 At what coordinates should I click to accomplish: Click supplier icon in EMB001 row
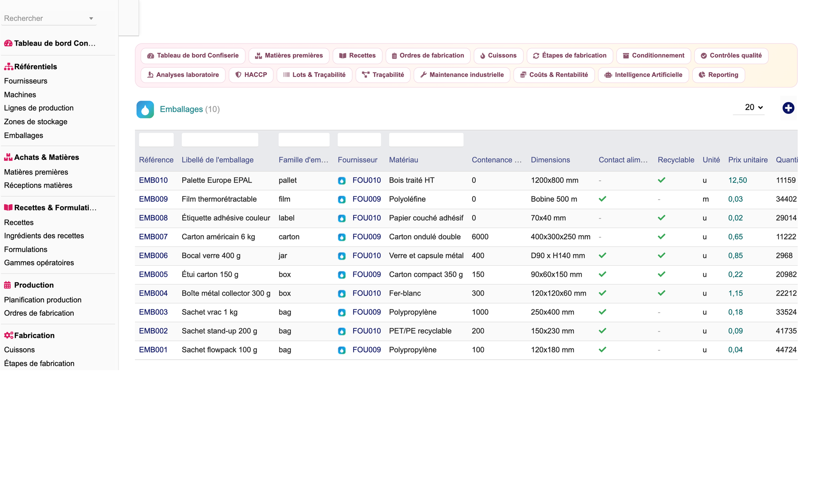[x=342, y=350]
